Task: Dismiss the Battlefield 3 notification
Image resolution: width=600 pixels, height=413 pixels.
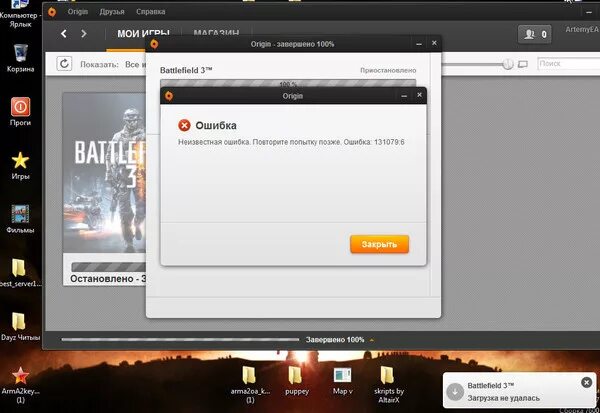Action: 586,382
